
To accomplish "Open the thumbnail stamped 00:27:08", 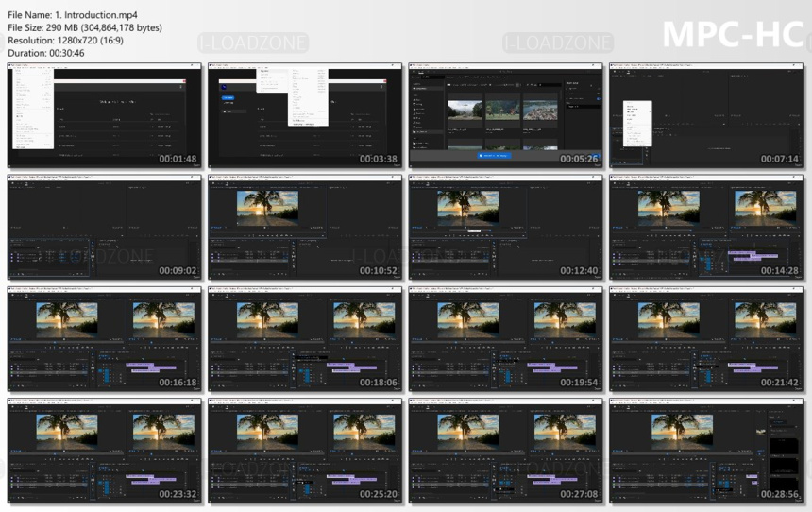I will [505, 451].
